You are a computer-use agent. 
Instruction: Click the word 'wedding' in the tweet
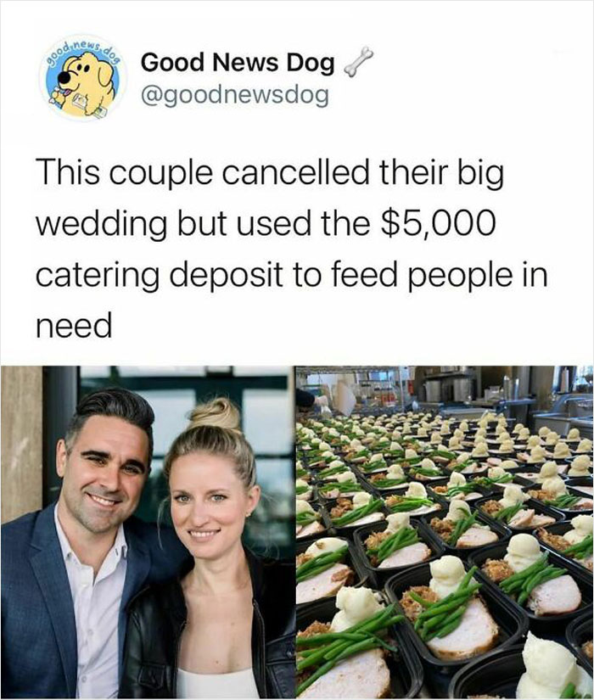101,226
